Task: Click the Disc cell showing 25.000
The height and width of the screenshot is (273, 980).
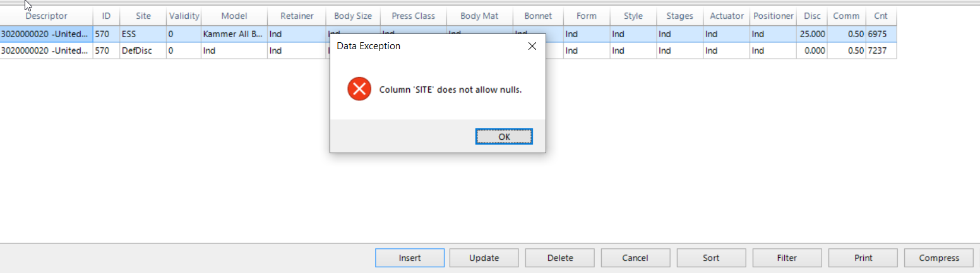Action: coord(812,34)
